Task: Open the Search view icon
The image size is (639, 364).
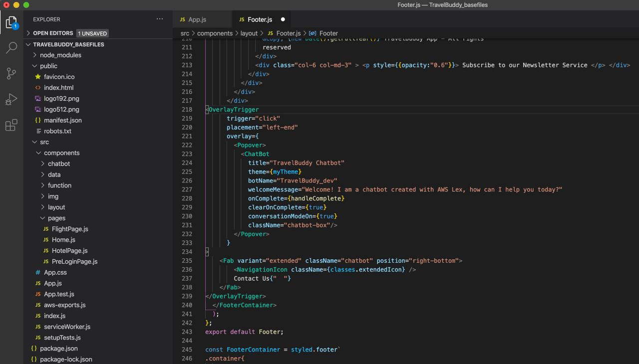Action: [x=11, y=48]
